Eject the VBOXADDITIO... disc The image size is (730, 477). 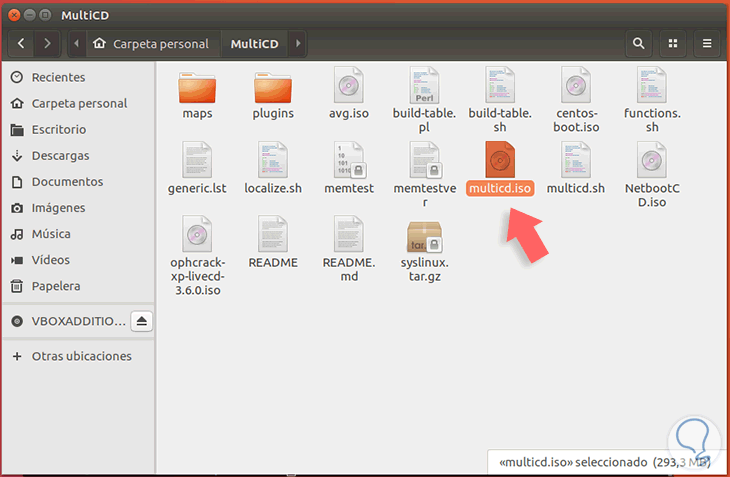(x=142, y=321)
